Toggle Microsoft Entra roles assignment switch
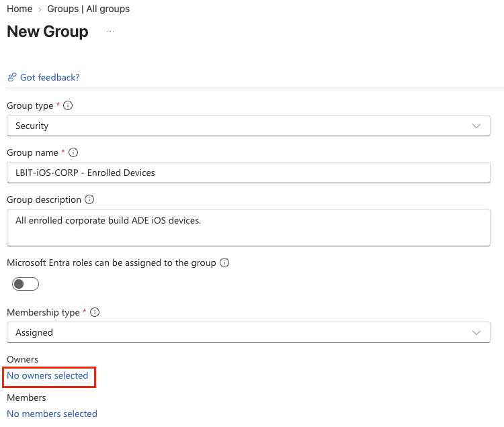504x427 pixels. click(26, 284)
